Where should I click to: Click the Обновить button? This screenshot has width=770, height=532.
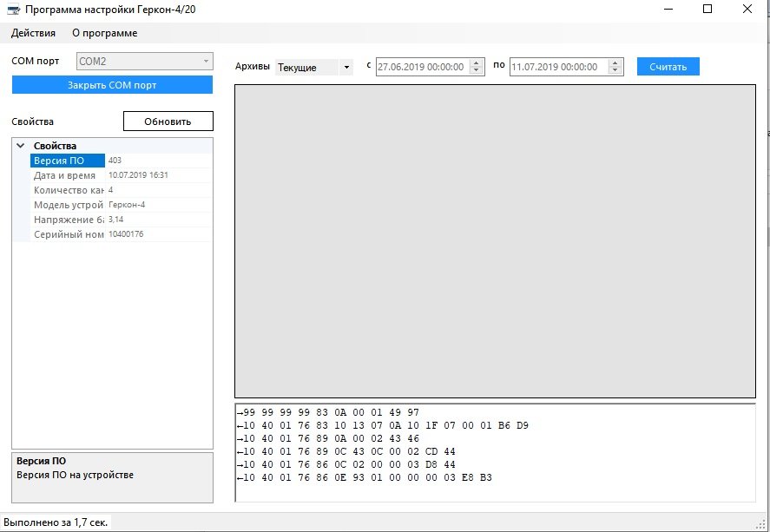click(x=168, y=122)
